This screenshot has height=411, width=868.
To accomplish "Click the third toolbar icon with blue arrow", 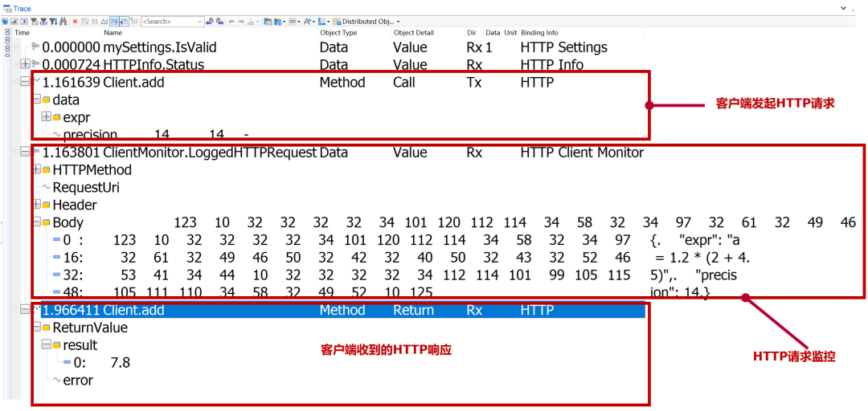I will (24, 22).
